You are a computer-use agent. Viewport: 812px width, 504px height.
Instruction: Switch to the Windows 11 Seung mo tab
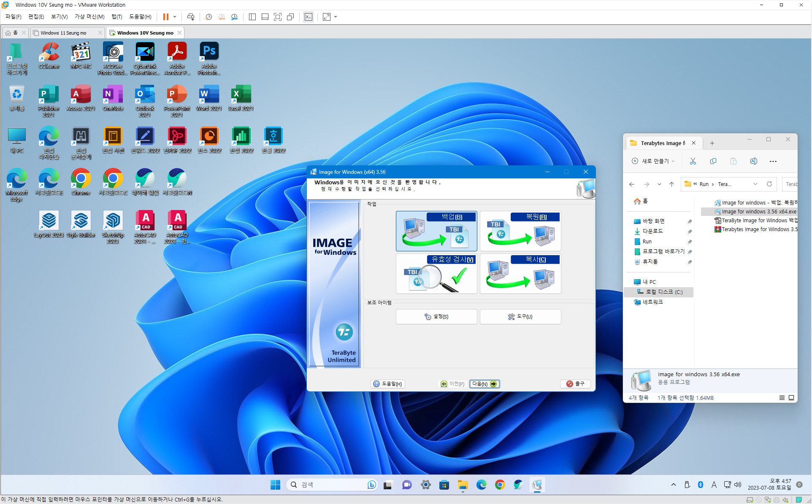click(x=63, y=33)
